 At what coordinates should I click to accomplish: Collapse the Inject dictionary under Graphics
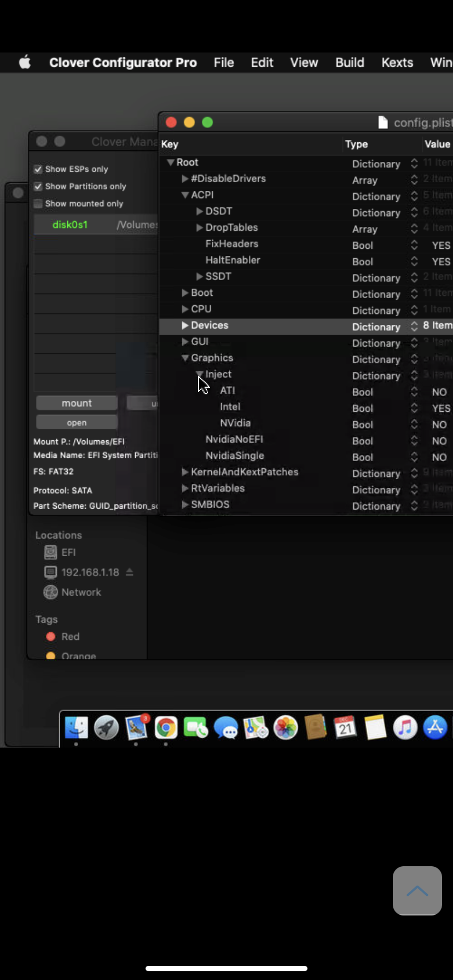coord(200,374)
